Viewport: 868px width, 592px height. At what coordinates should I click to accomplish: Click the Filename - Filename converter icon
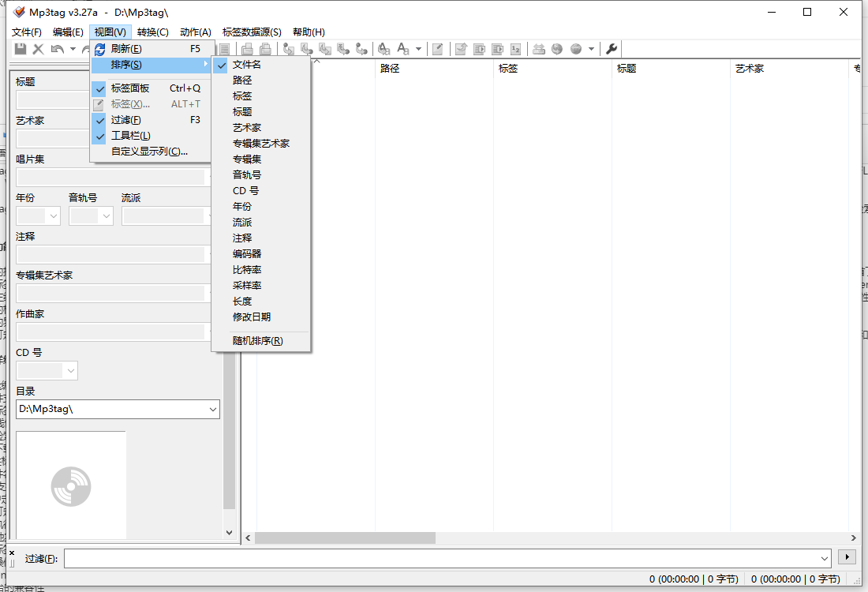click(x=325, y=49)
